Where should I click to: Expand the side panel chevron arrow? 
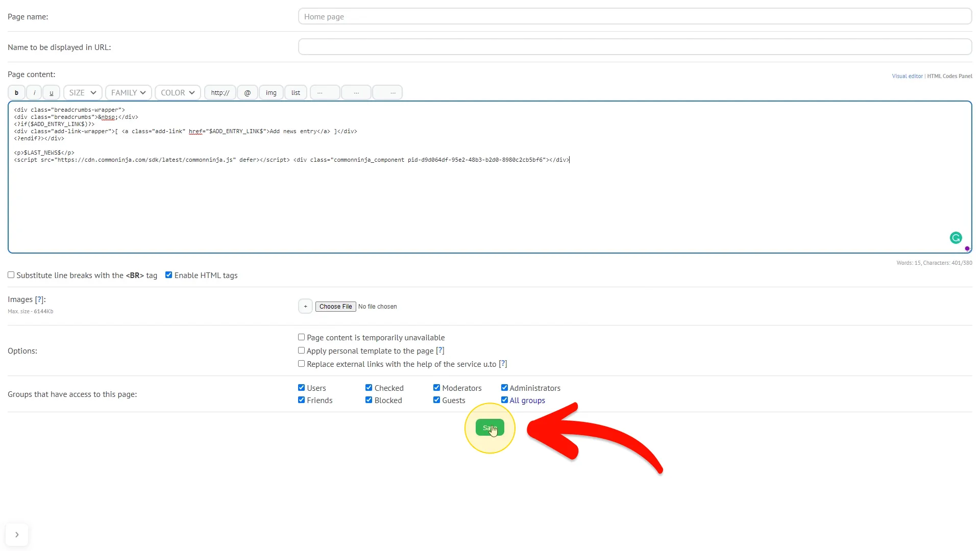[x=17, y=535]
